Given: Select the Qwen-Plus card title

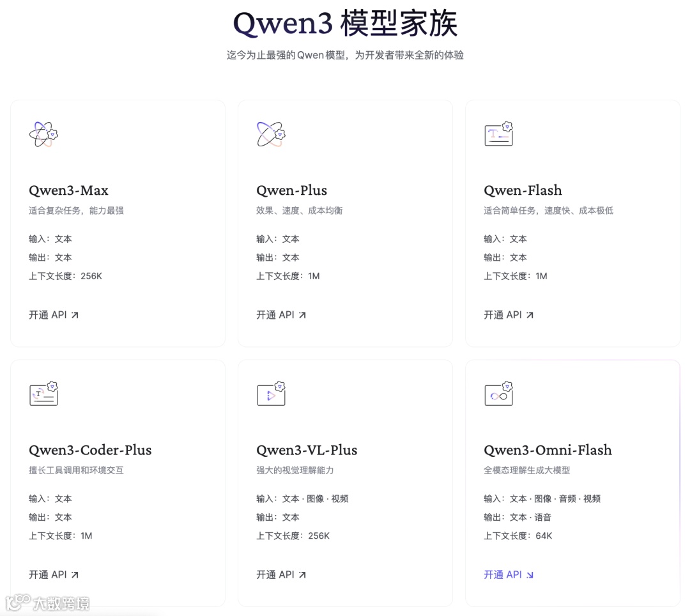Looking at the screenshot, I should (292, 190).
